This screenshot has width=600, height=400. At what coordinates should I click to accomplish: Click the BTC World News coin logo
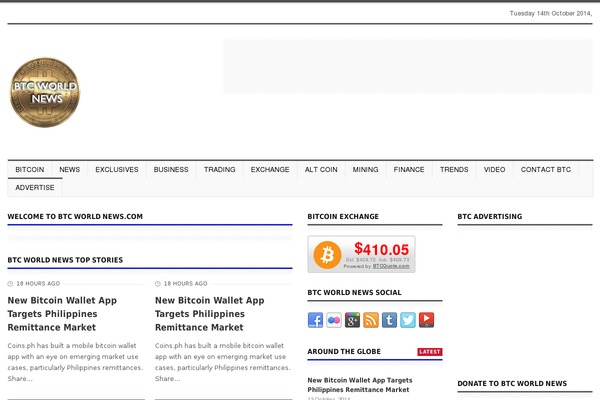[x=45, y=92]
